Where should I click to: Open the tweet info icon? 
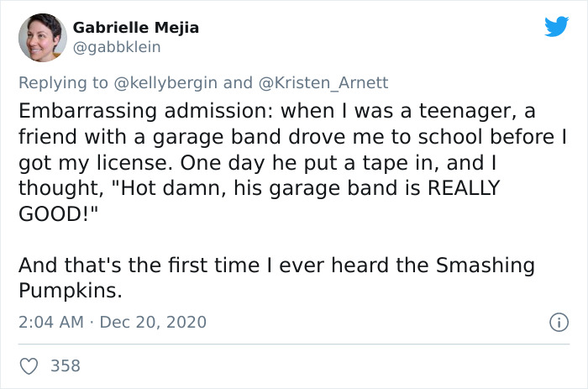555,322
